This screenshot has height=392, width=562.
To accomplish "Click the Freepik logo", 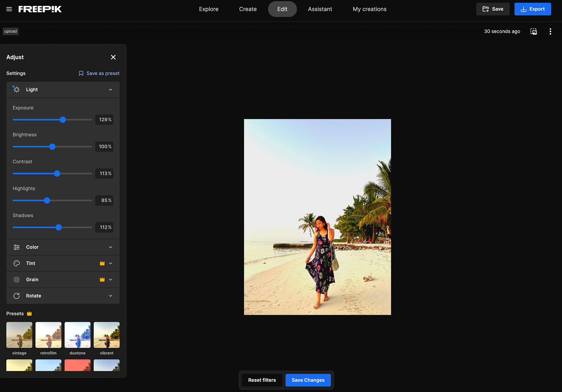I will pyautogui.click(x=40, y=9).
